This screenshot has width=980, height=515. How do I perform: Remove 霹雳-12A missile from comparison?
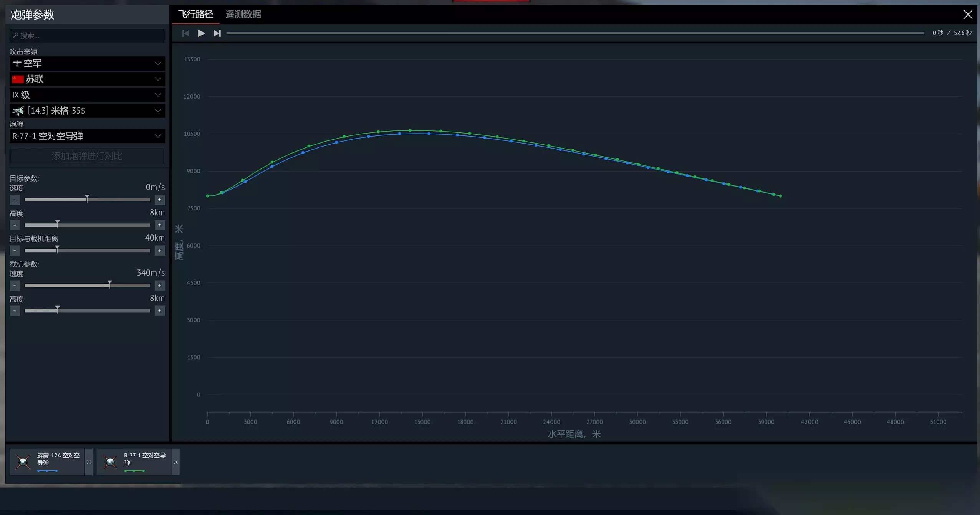(x=89, y=462)
